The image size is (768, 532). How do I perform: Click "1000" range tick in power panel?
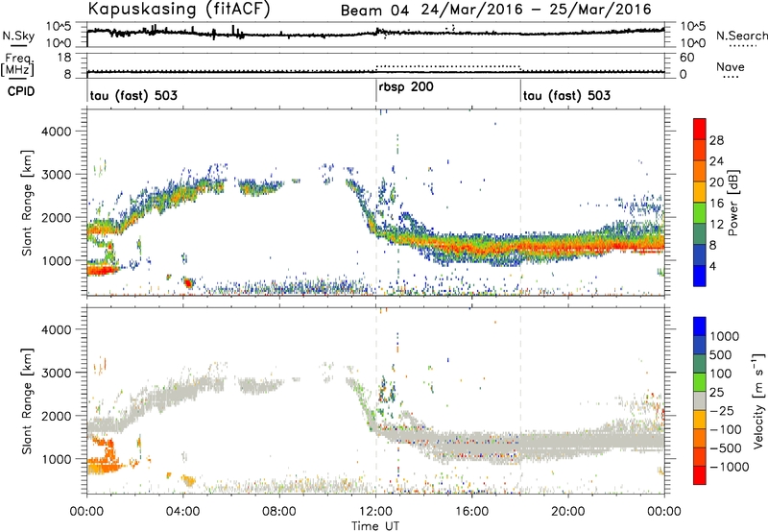click(57, 260)
